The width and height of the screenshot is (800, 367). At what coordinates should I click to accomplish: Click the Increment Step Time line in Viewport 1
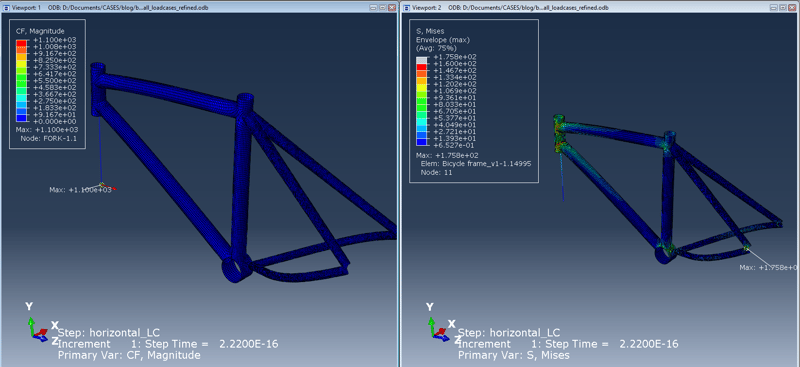tap(168, 344)
